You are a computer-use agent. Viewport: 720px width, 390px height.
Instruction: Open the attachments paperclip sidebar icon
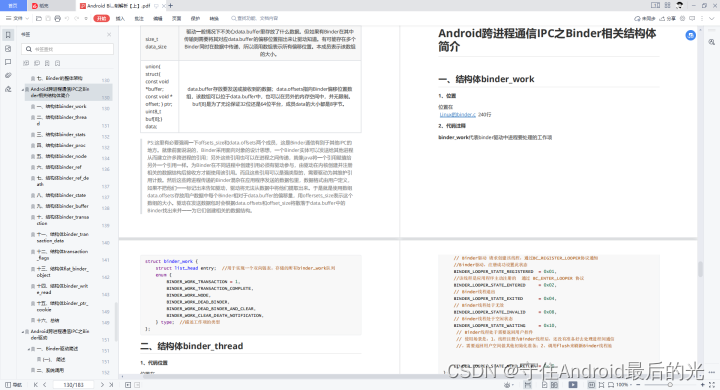tap(8, 75)
